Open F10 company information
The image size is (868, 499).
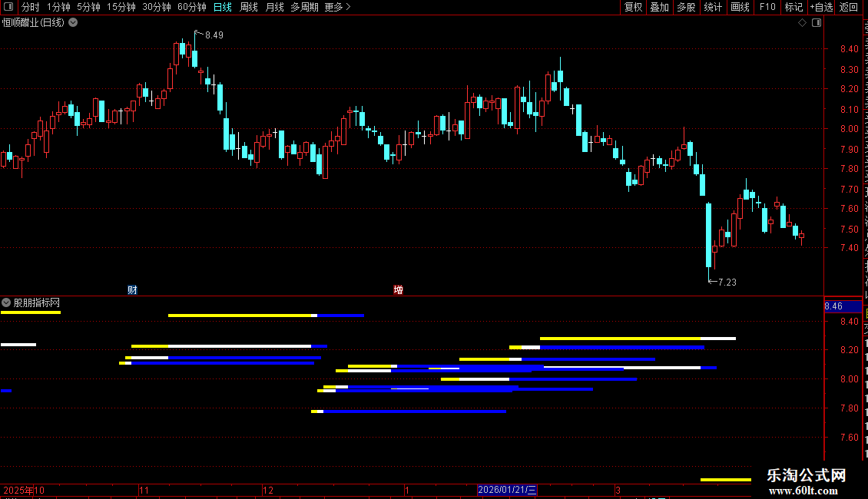(x=767, y=7)
